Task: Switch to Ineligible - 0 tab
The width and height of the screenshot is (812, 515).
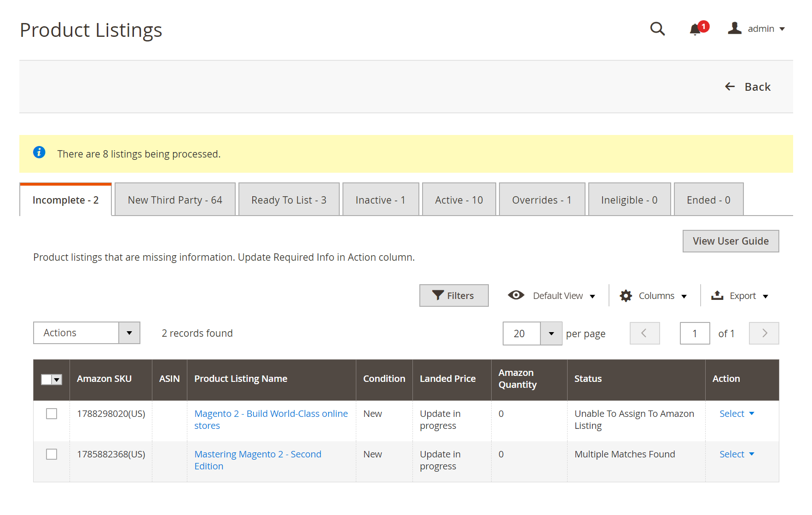Action: 629,200
